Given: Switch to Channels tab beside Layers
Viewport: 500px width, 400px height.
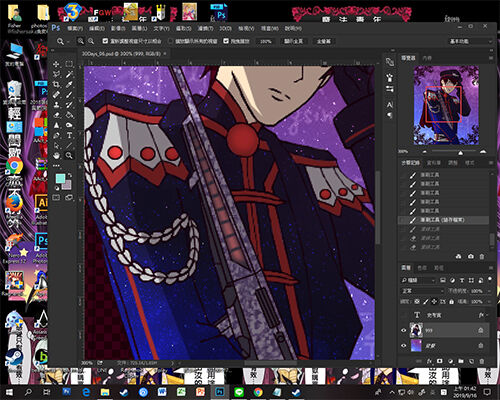Looking at the screenshot, I should click(x=422, y=268).
